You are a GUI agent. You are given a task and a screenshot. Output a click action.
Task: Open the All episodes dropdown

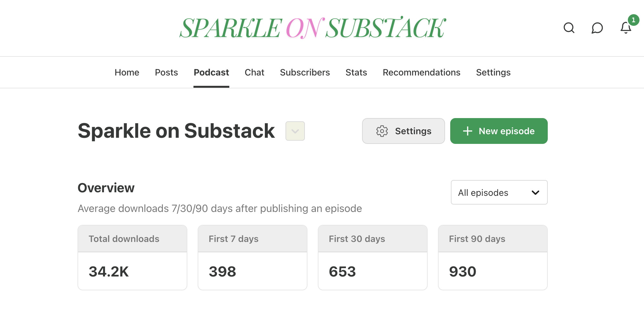coord(499,193)
